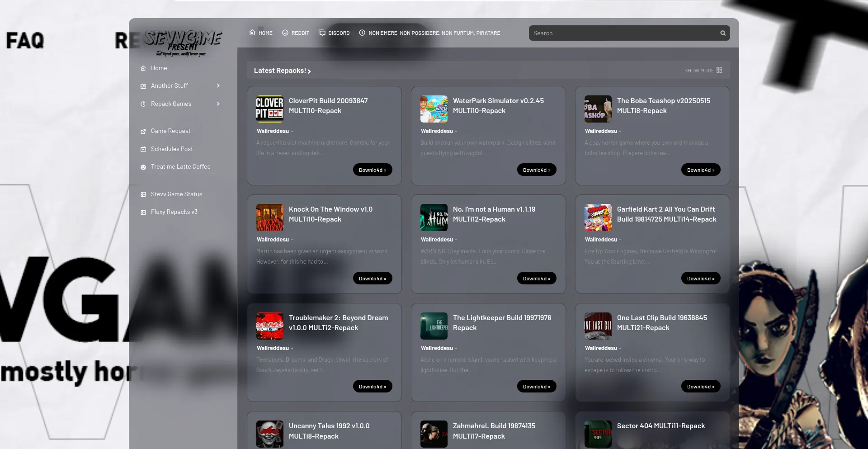Viewport: 868px width, 449px height.
Task: Open the Latest Repacks section heading
Action: pos(282,71)
